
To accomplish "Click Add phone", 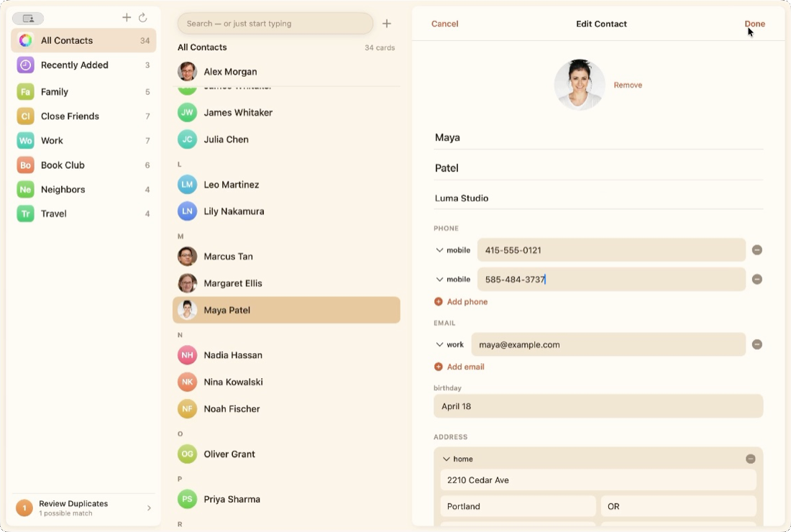I will [460, 301].
